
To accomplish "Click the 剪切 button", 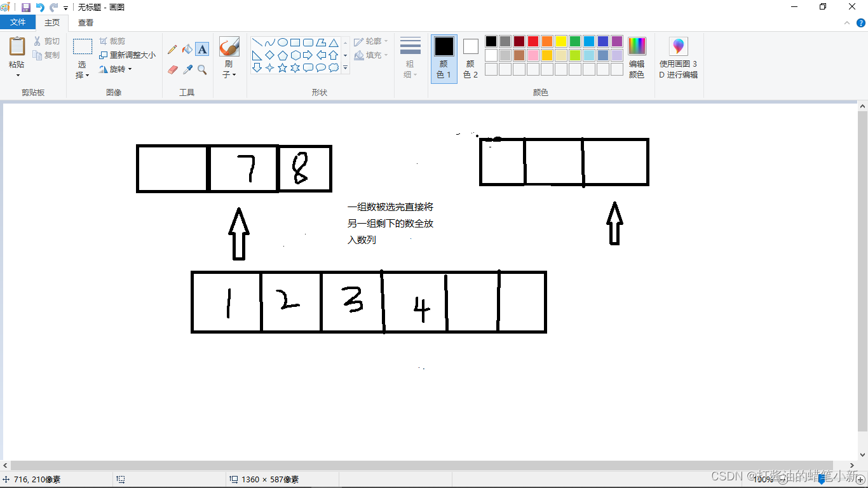I will [x=46, y=41].
